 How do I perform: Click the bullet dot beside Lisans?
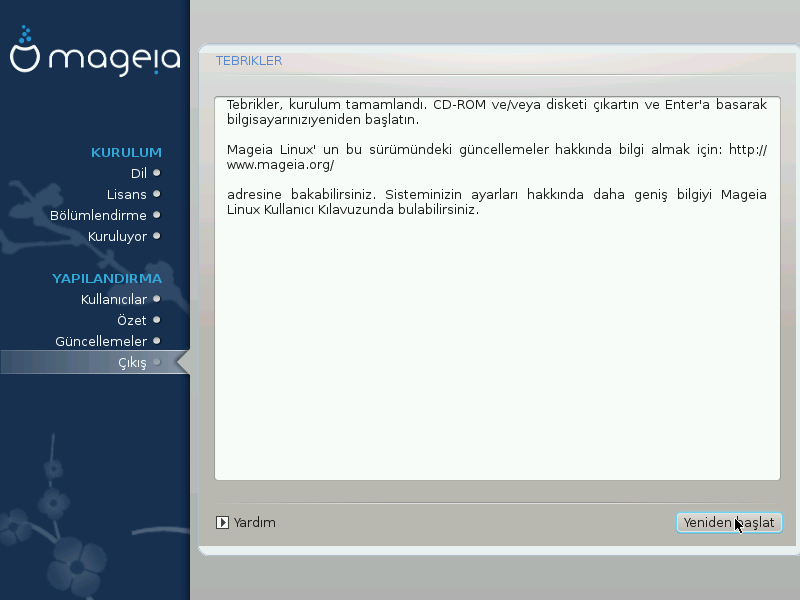click(157, 194)
